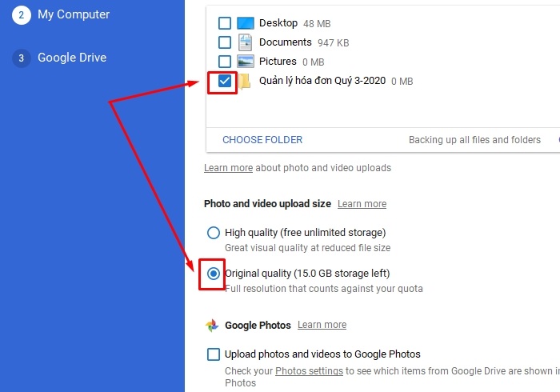The width and height of the screenshot is (560, 392).
Task: Select step 3 Google Drive circle icon
Action: click(x=22, y=58)
